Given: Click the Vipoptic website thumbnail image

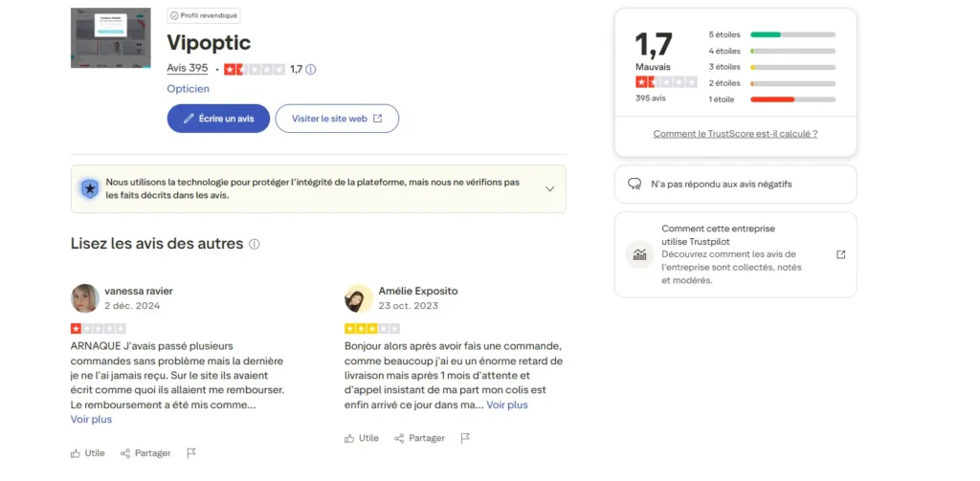Looking at the screenshot, I should (110, 38).
